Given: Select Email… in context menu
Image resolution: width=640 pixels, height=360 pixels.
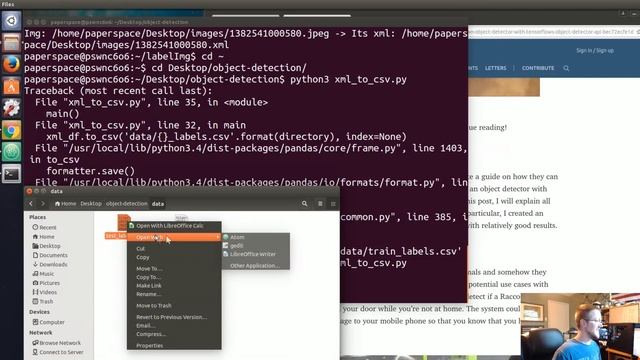Looking at the screenshot, I should pyautogui.click(x=174, y=326).
